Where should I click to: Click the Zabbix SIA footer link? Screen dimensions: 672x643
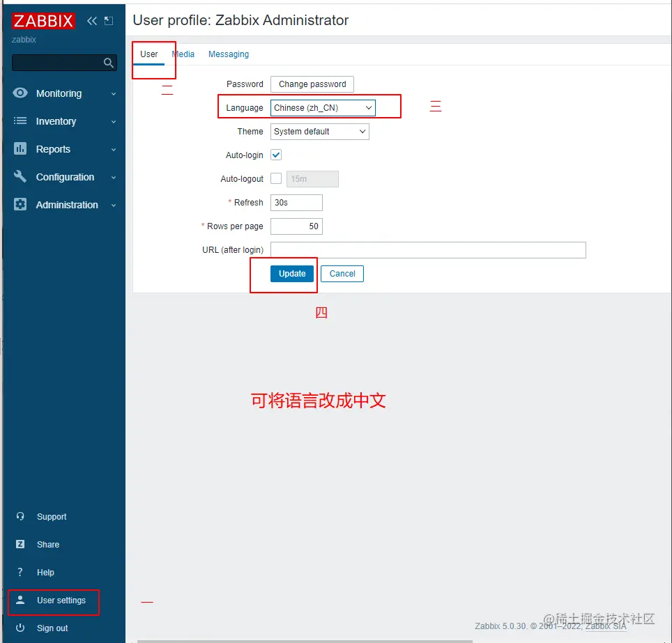(x=606, y=626)
